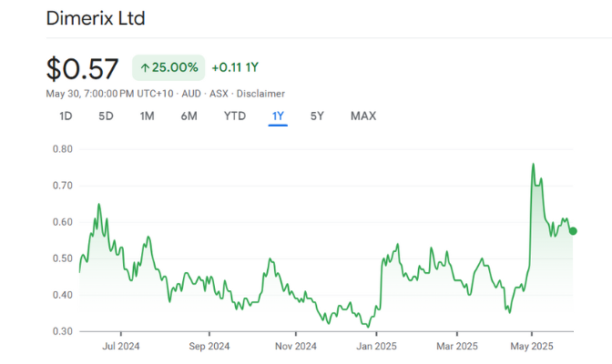Viewport: 612px width, 364px height.
Task: Click the May 2025 axis label
Action: coord(532,346)
